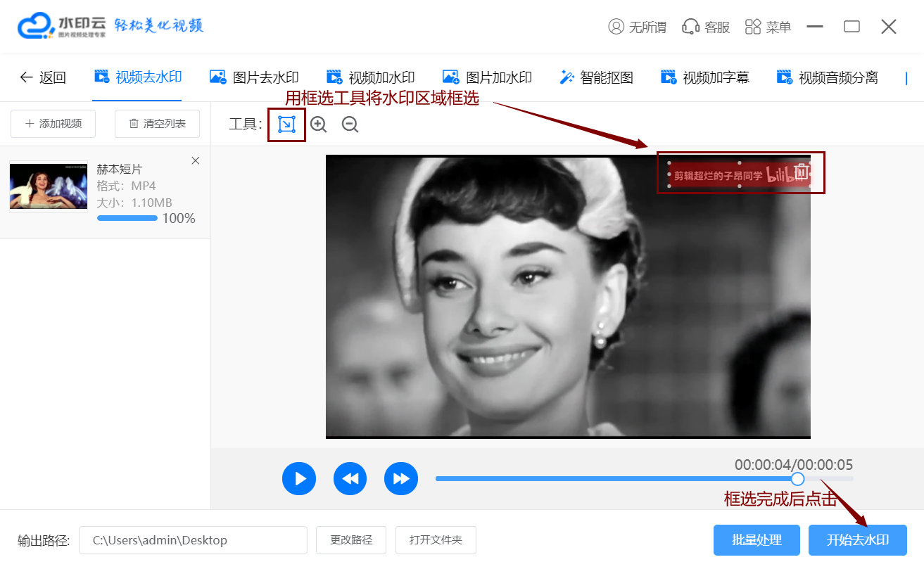Click the 100% progress bar of 赫本短片
The image size is (924, 569).
127,219
